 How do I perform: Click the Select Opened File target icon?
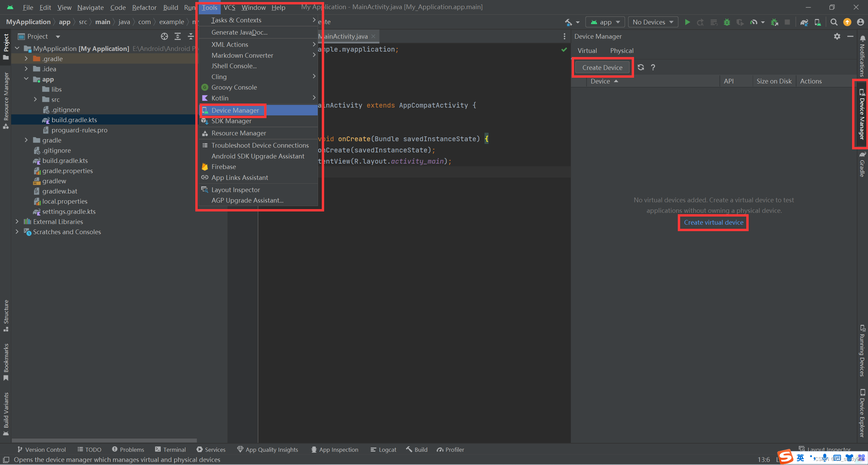(x=164, y=36)
